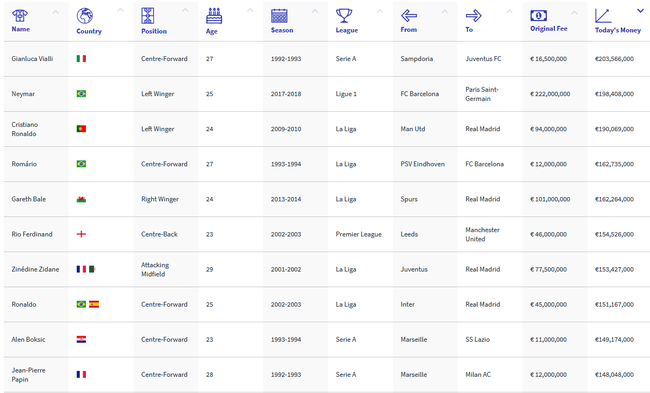Image resolution: width=650 pixels, height=393 pixels.
Task: Click Vialli's value €203,566,000
Action: click(614, 59)
